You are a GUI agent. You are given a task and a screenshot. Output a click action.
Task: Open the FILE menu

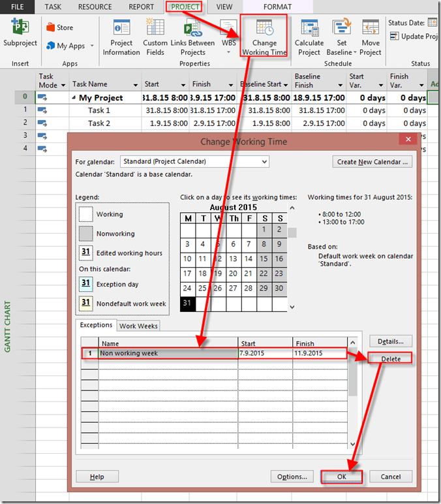click(18, 7)
